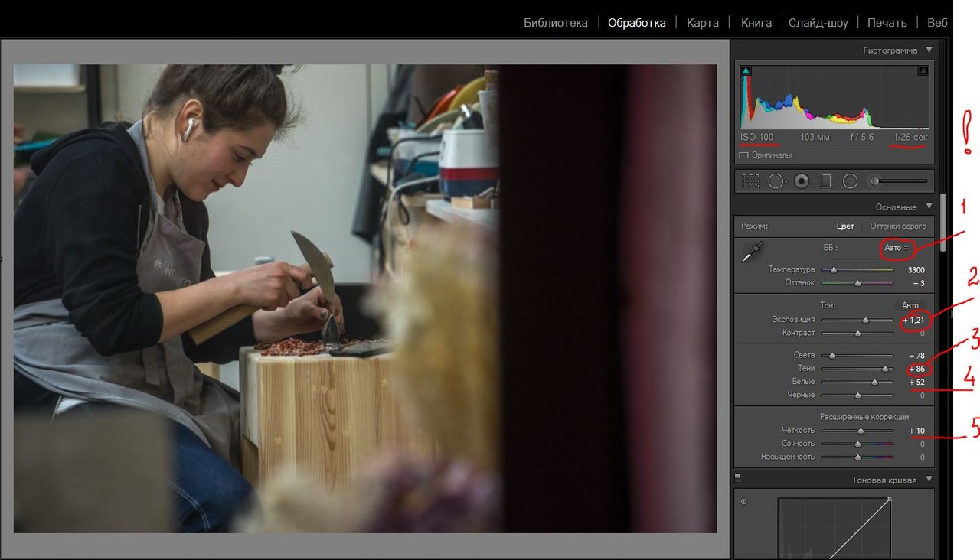Toggle highlight clipping indicator in histogram
This screenshot has height=560, width=980.
[923, 71]
